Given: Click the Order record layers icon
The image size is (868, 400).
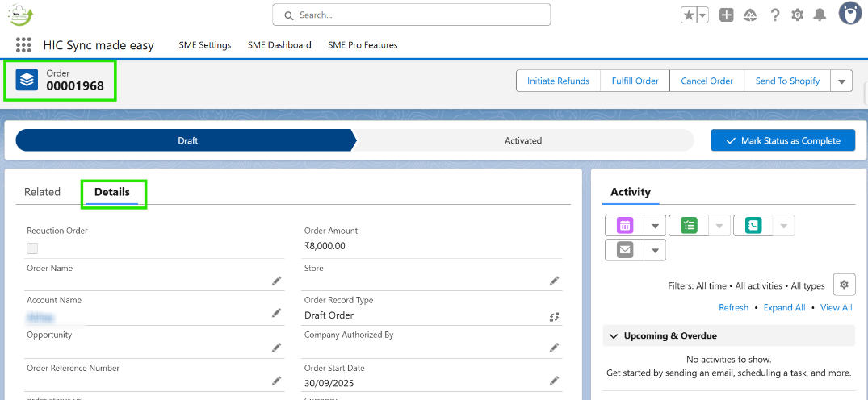Looking at the screenshot, I should (27, 80).
